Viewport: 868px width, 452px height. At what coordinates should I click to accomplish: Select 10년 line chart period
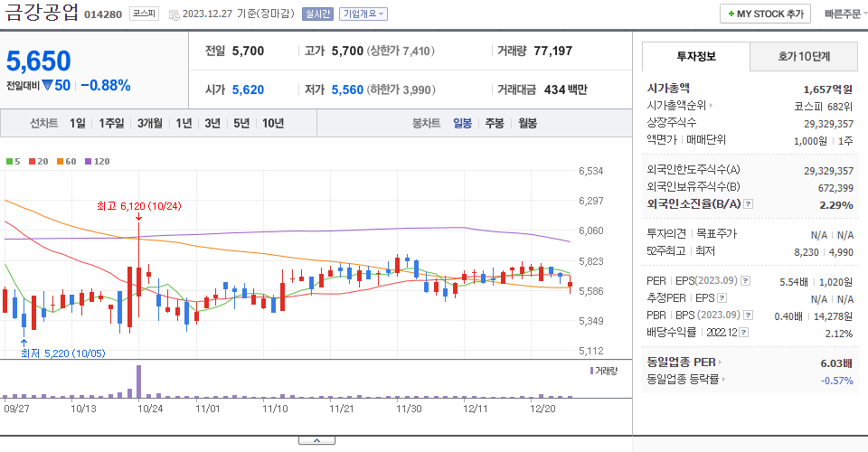(273, 123)
